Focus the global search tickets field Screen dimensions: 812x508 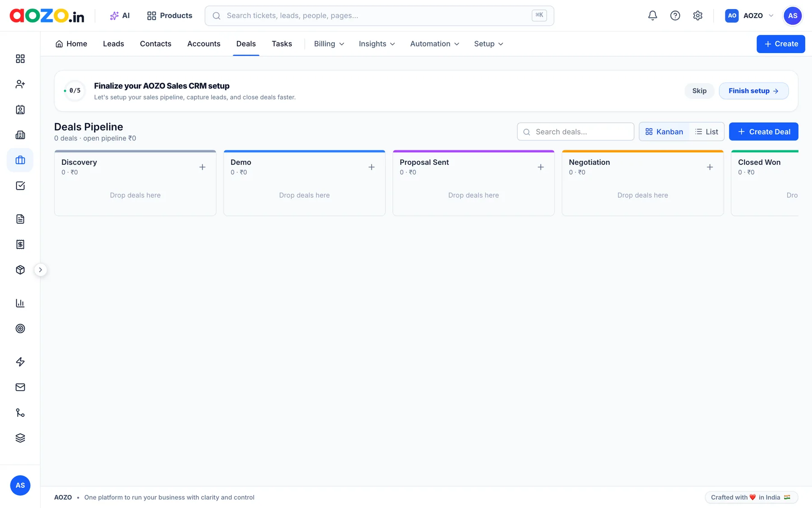pos(379,16)
